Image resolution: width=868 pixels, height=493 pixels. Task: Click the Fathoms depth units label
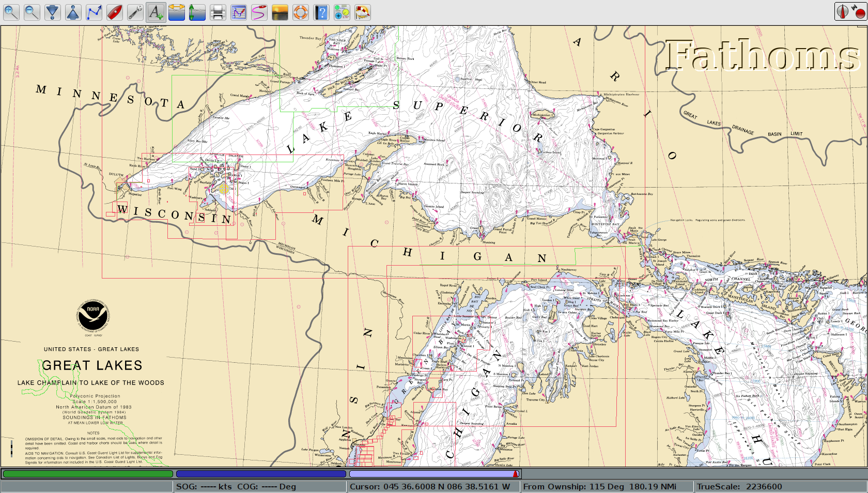click(x=763, y=55)
